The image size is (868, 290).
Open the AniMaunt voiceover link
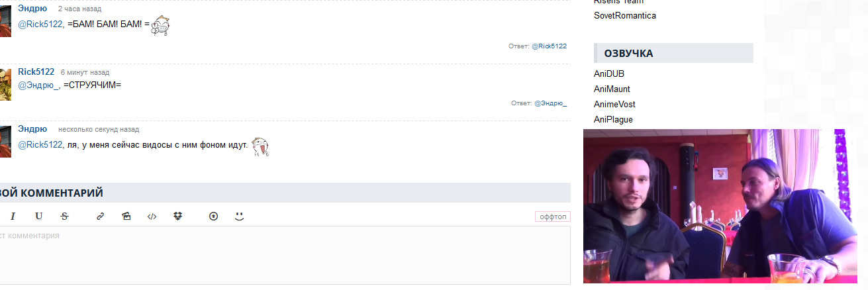coord(612,89)
